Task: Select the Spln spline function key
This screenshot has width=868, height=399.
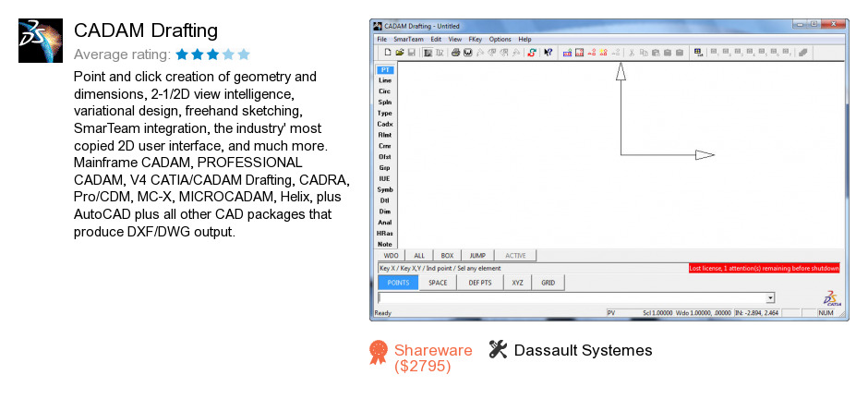Action: tap(385, 103)
